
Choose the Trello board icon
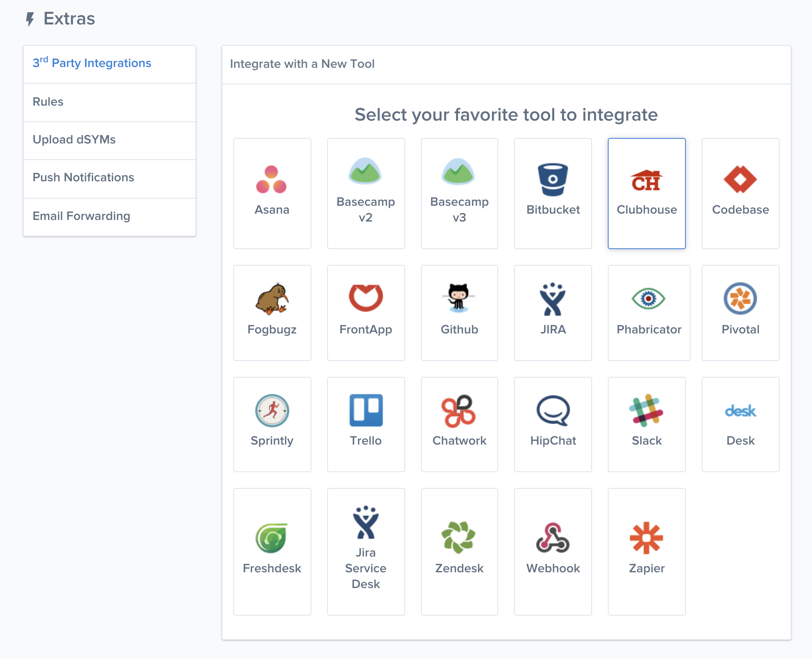(x=365, y=410)
